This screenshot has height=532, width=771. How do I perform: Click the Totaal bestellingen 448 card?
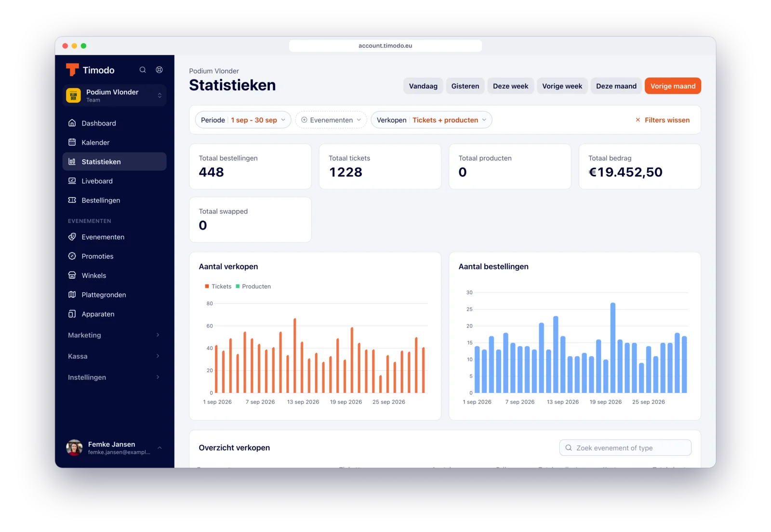point(250,167)
